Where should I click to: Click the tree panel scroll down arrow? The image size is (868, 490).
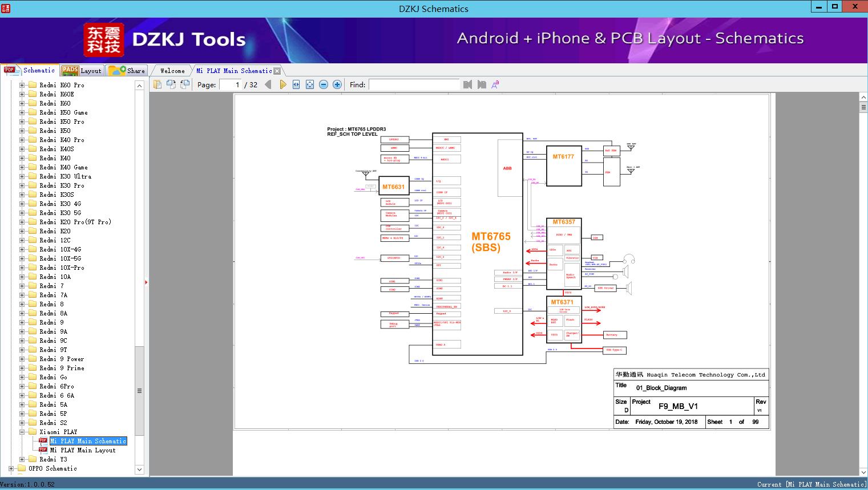[139, 469]
